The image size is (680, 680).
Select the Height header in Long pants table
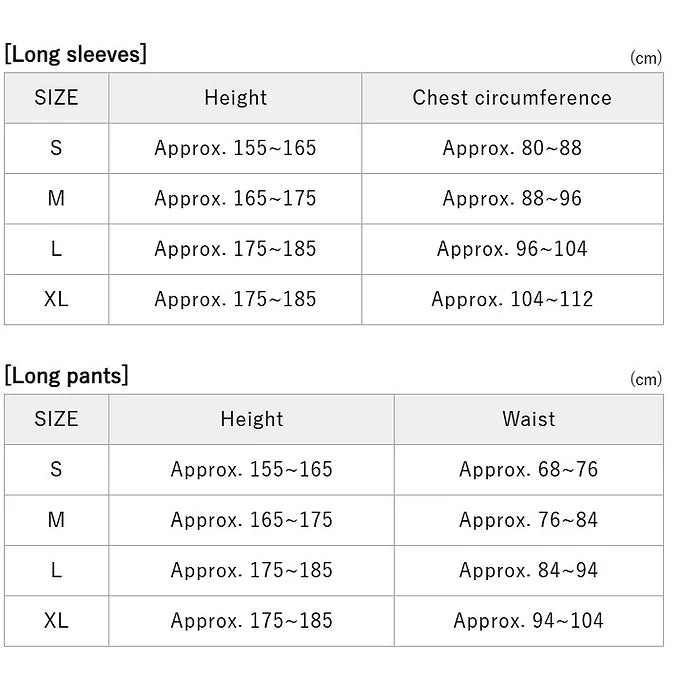click(x=252, y=419)
